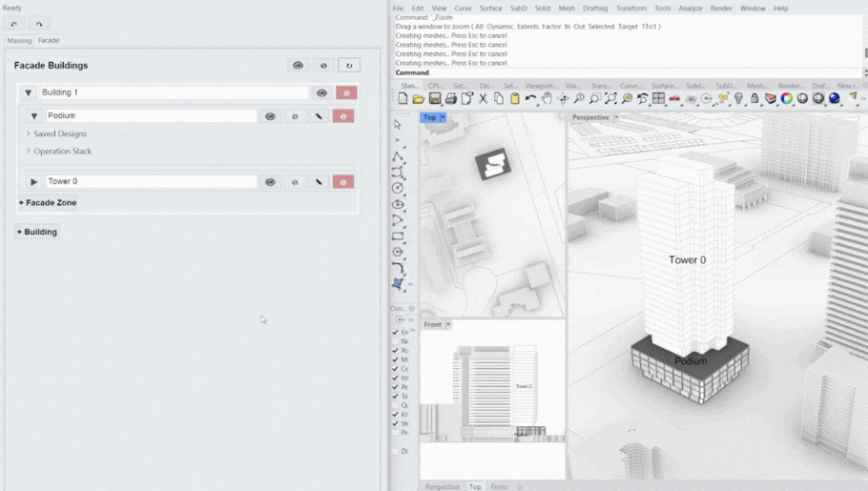Click the redo arrow in Facade panel
The image size is (868, 491).
pos(39,24)
